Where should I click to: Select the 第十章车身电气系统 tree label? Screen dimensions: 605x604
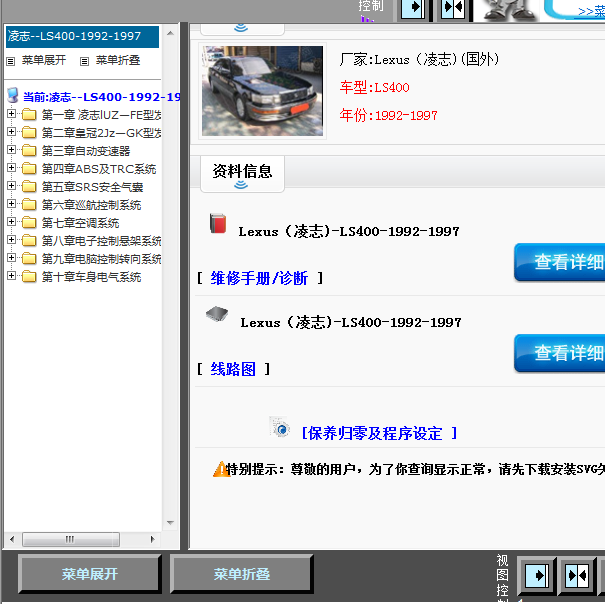click(x=91, y=277)
